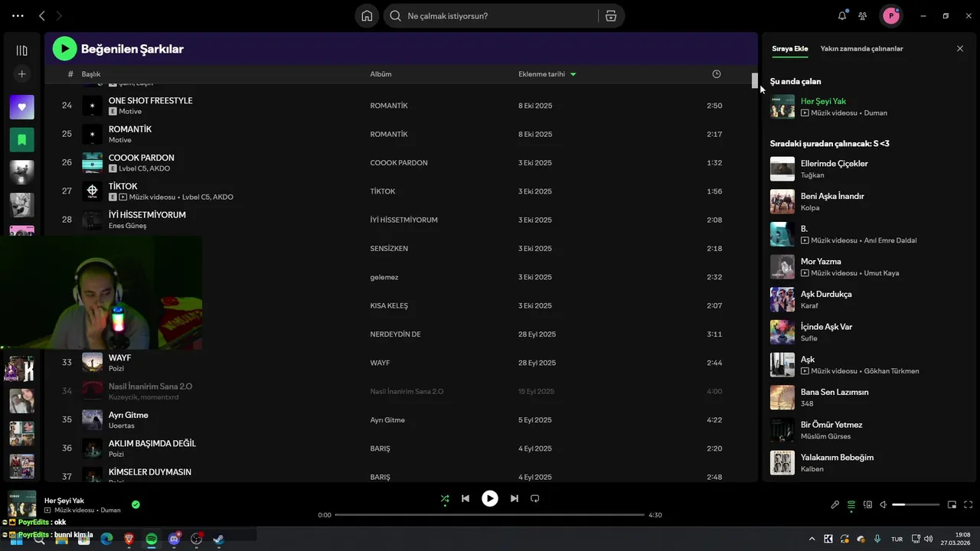980x551 pixels.
Task: Open artist Enes Güneş
Action: tap(127, 226)
